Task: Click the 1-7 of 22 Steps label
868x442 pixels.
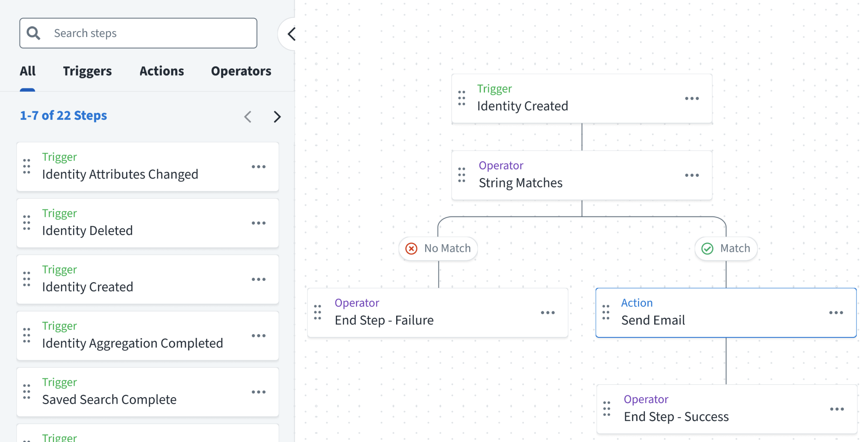Action: click(63, 115)
